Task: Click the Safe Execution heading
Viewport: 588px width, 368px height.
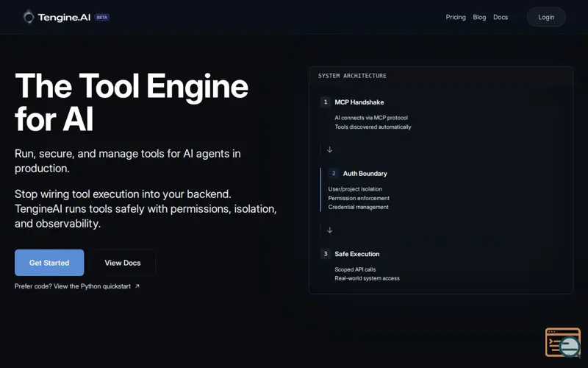Action: click(357, 254)
